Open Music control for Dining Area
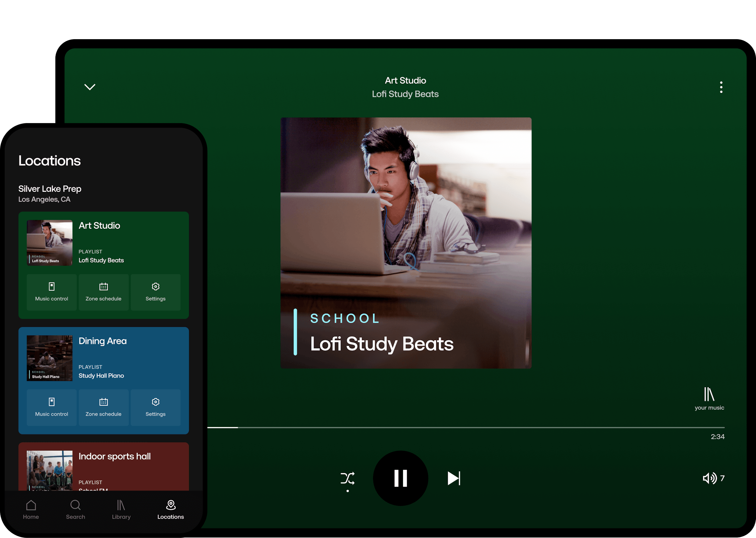 point(52,407)
